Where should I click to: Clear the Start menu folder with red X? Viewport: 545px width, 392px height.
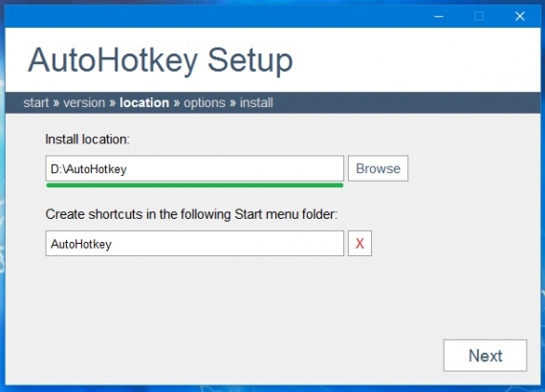360,243
